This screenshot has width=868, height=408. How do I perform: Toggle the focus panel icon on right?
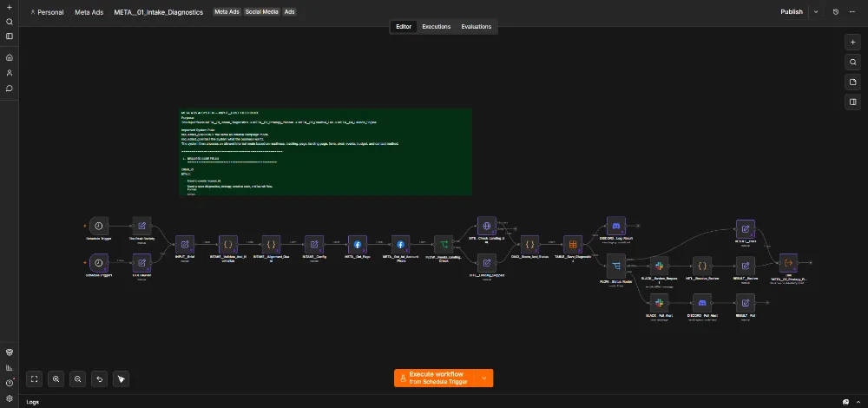tap(852, 102)
